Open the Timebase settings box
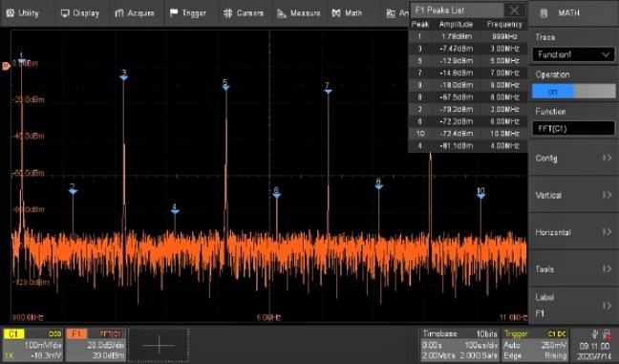619x364 pixels. [x=459, y=345]
